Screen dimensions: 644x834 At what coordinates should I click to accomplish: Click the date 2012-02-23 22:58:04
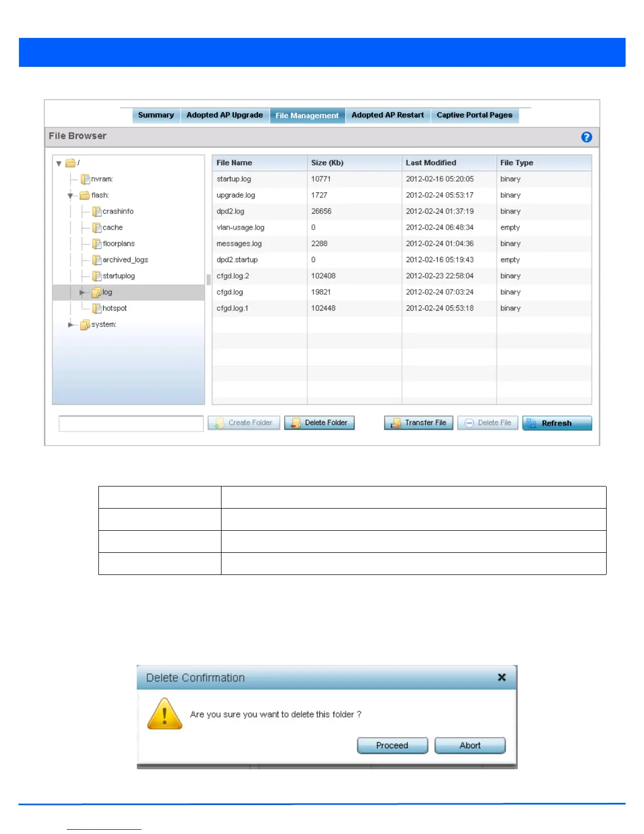pyautogui.click(x=439, y=276)
